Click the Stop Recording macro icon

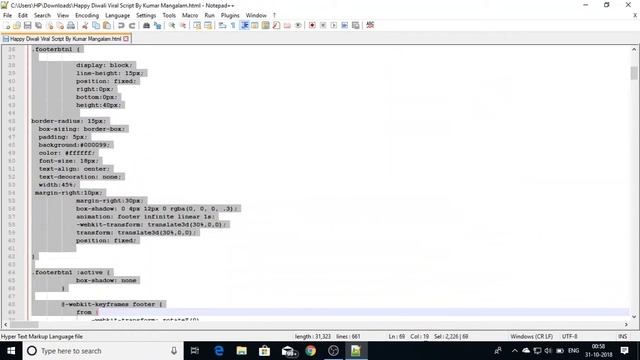tap(323, 25)
